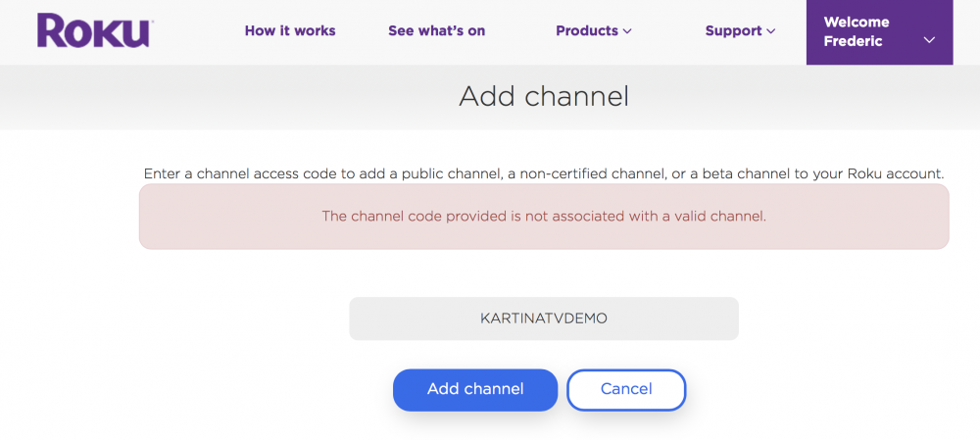Screen dimensions: 980x440
Task: Click the Welcome greeting word
Action: (857, 22)
